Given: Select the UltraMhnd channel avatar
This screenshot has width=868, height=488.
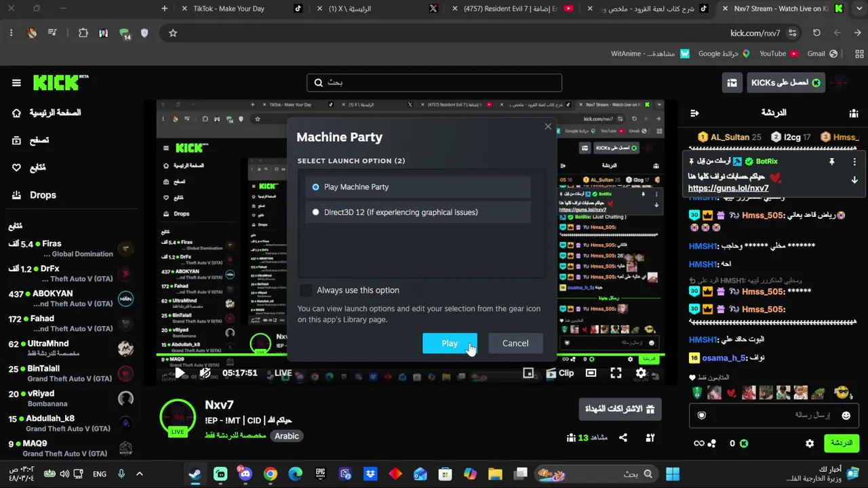Looking at the screenshot, I should tap(125, 348).
